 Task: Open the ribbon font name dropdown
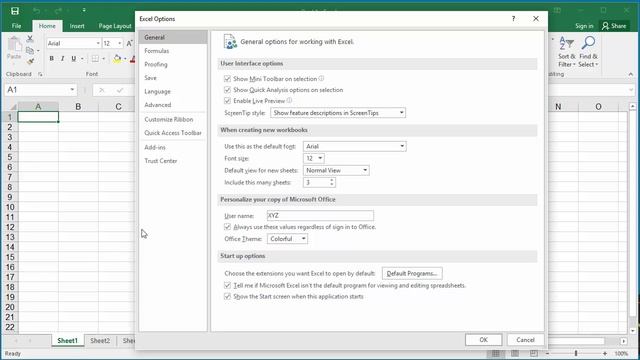(98, 43)
